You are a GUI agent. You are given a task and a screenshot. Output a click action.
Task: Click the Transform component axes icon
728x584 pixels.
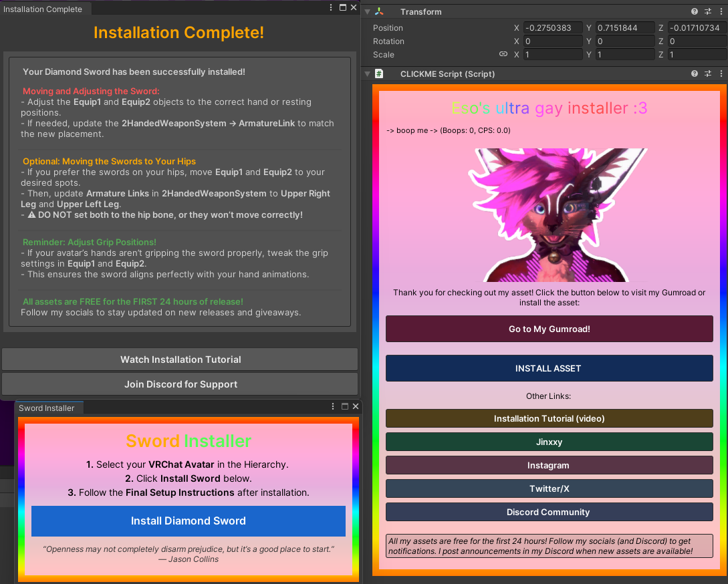(379, 11)
